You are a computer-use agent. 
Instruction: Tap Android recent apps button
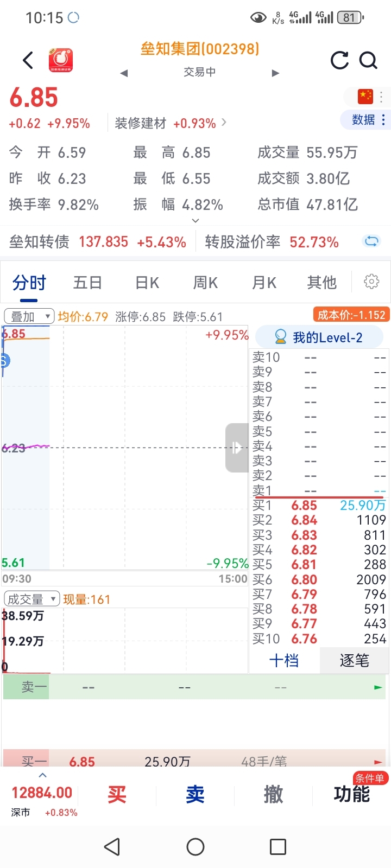click(278, 846)
